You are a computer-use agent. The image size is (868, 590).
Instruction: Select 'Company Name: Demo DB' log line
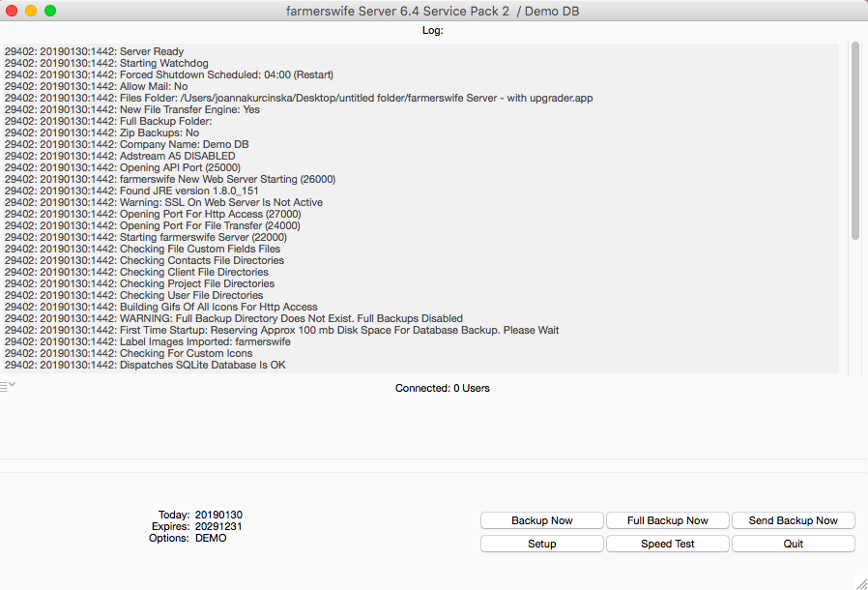tap(127, 144)
